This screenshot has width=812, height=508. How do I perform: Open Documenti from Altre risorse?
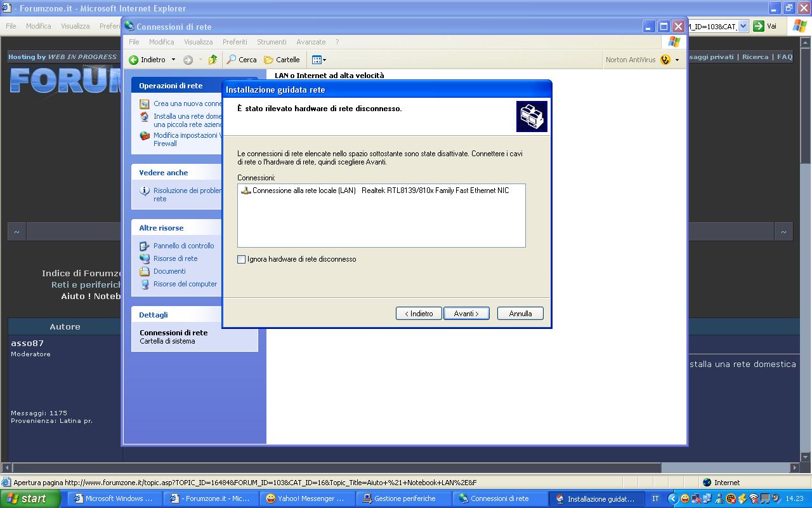[169, 271]
